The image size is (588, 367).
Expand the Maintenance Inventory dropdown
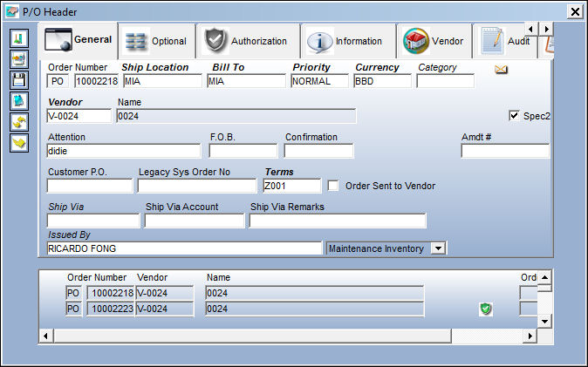click(x=438, y=248)
